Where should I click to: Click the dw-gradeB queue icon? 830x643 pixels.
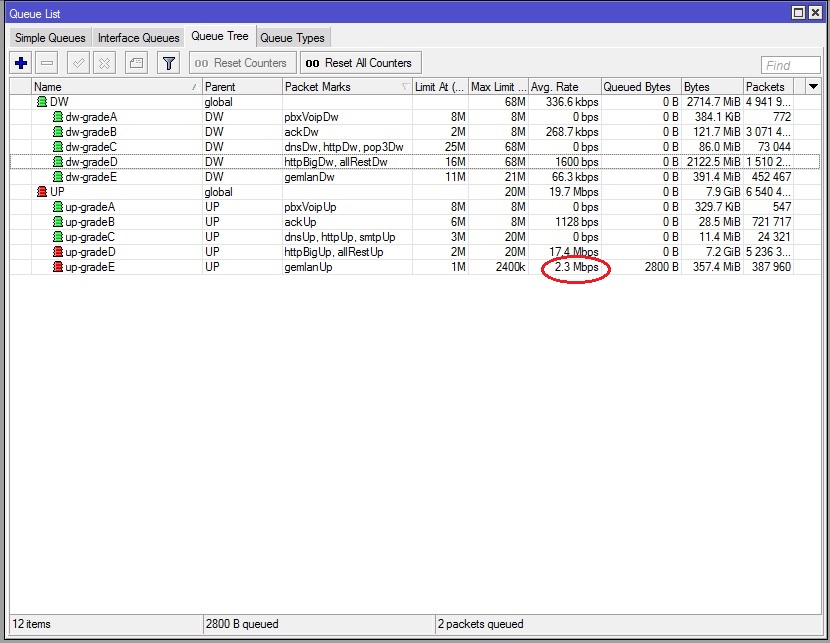58,132
